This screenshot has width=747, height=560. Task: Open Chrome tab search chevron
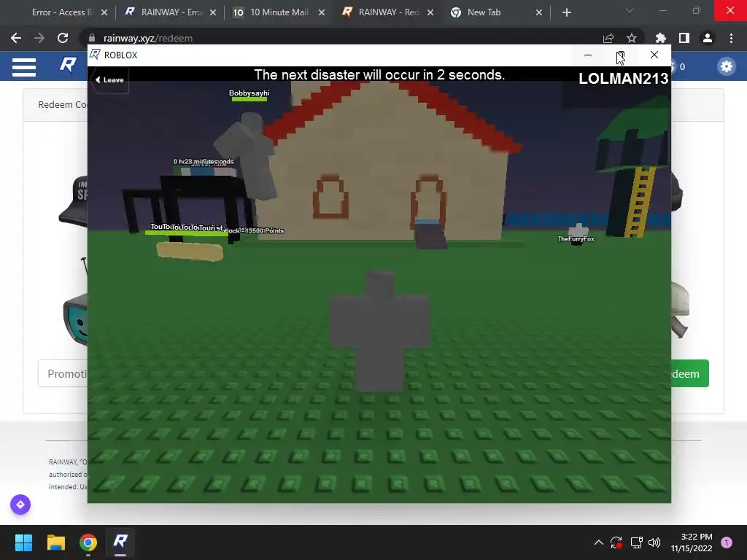[630, 10]
